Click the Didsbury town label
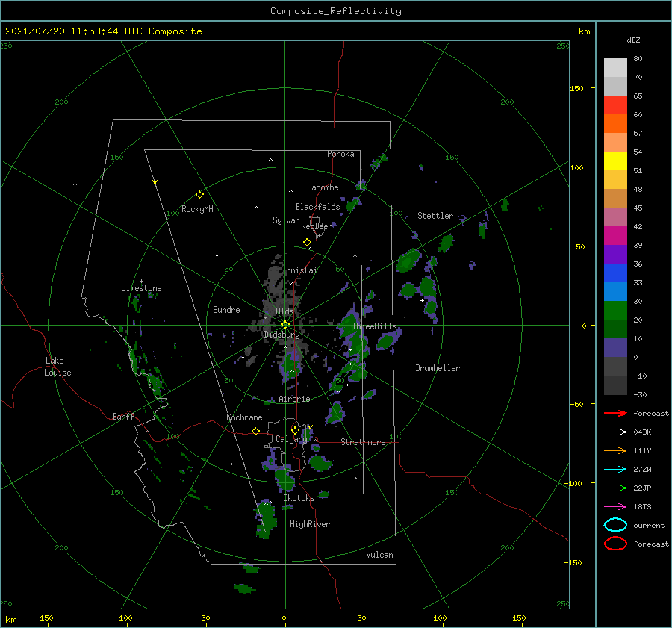 point(281,335)
